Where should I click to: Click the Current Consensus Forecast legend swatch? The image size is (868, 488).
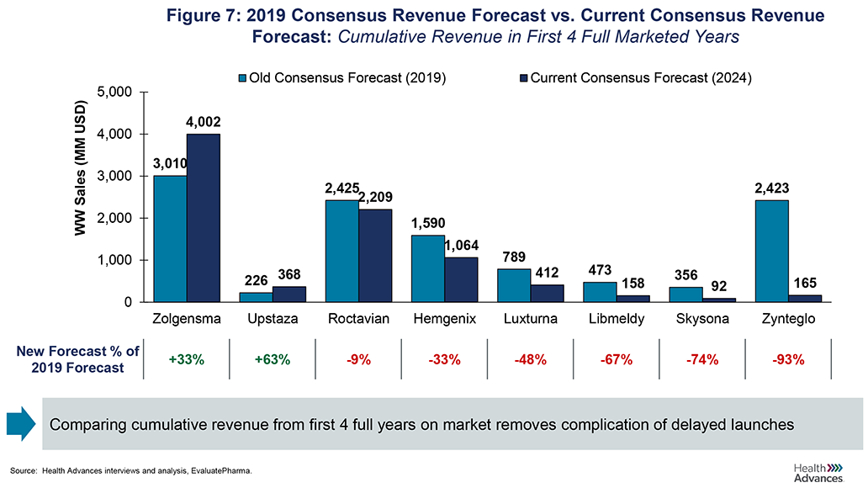524,78
